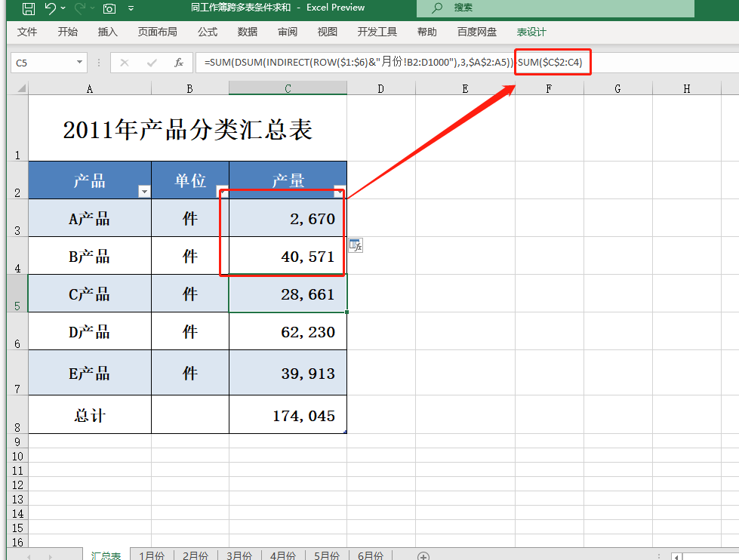Click the AutoCorrect options fx icon
The width and height of the screenshot is (739, 560).
click(356, 245)
